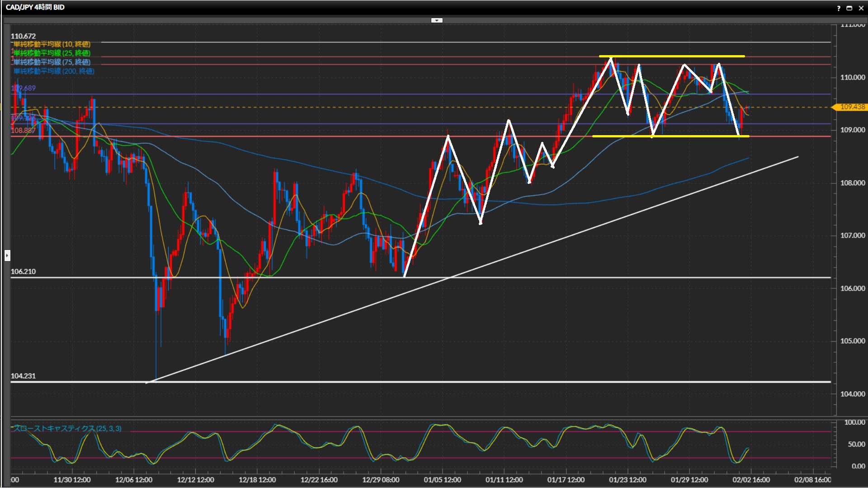Click the slow stochastics (25,3,3) indicator label
The height and width of the screenshot is (488, 868).
(68, 428)
